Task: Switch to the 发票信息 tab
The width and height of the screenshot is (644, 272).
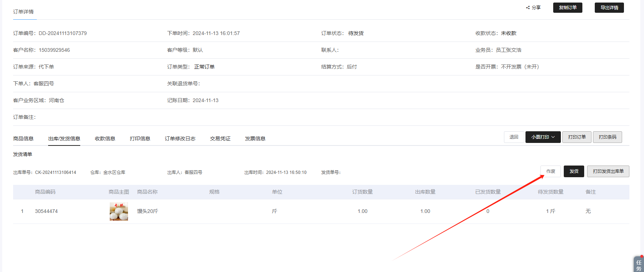Action: [255, 139]
